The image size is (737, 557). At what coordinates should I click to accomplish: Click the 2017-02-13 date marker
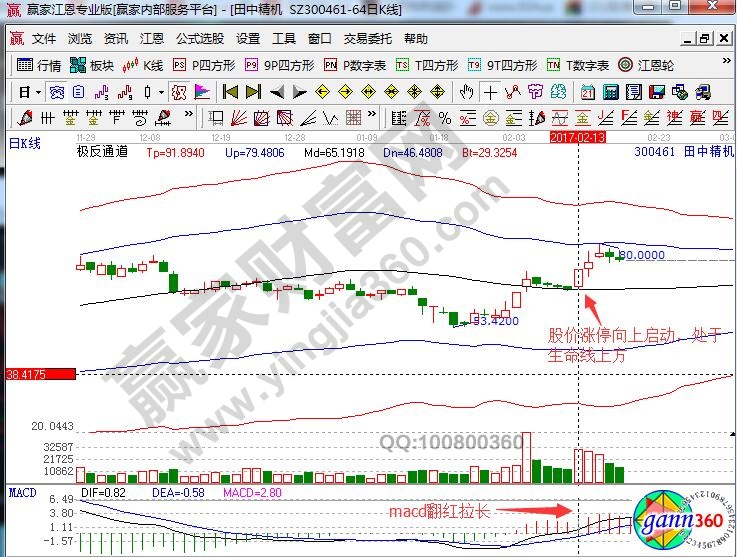577,137
